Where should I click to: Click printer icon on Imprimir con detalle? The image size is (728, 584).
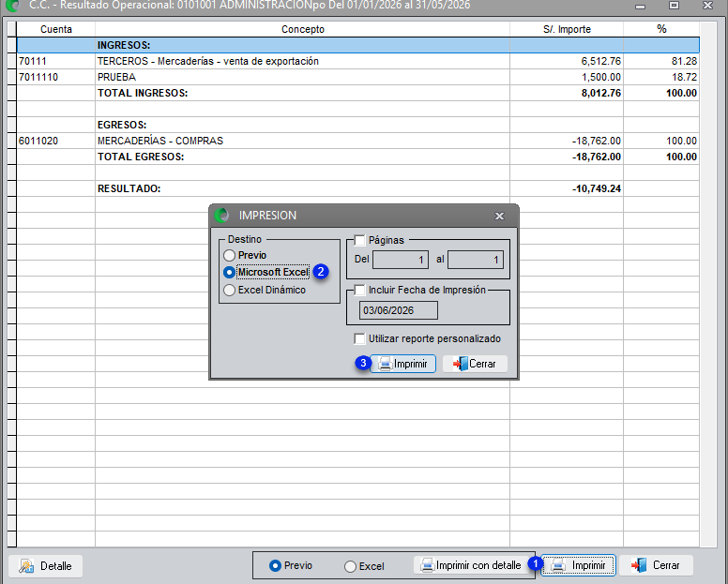click(427, 565)
